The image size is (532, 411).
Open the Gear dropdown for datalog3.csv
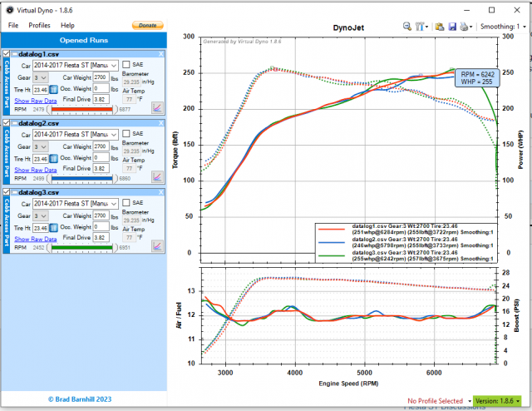click(x=41, y=215)
